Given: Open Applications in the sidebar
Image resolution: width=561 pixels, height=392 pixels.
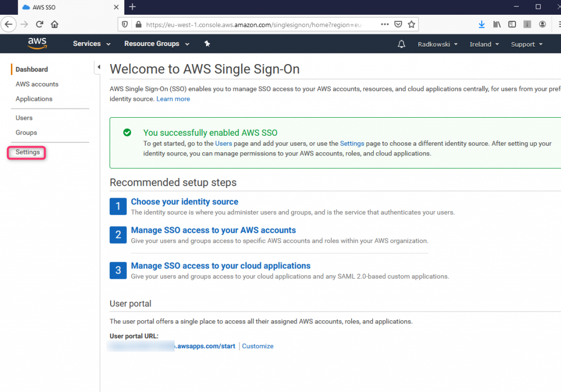Looking at the screenshot, I should [x=34, y=99].
